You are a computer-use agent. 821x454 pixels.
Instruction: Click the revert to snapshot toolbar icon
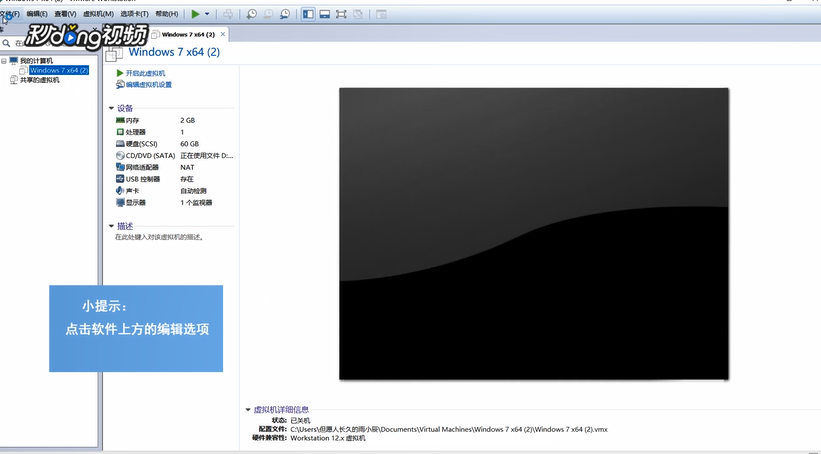pyautogui.click(x=268, y=14)
